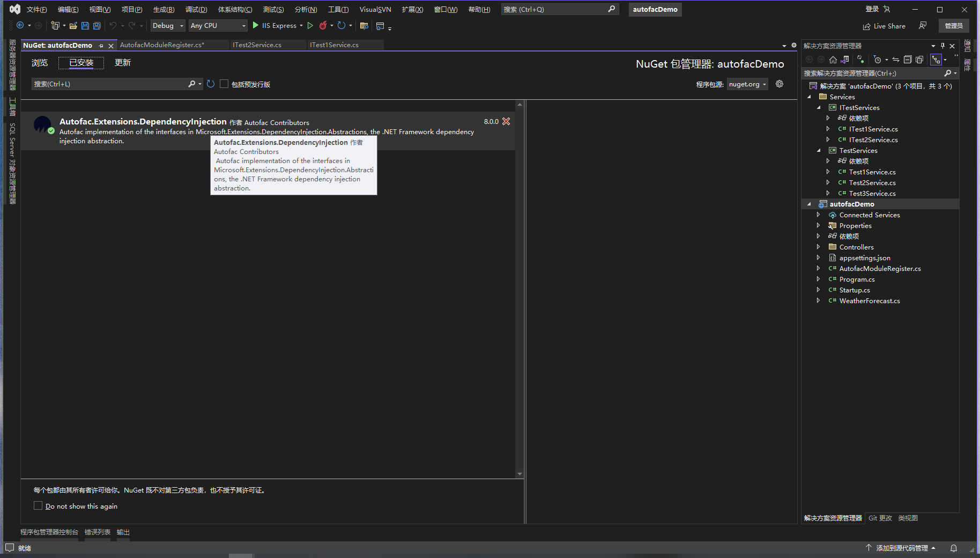Collapse the autofacDemo project node
980x558 pixels.
click(x=809, y=204)
